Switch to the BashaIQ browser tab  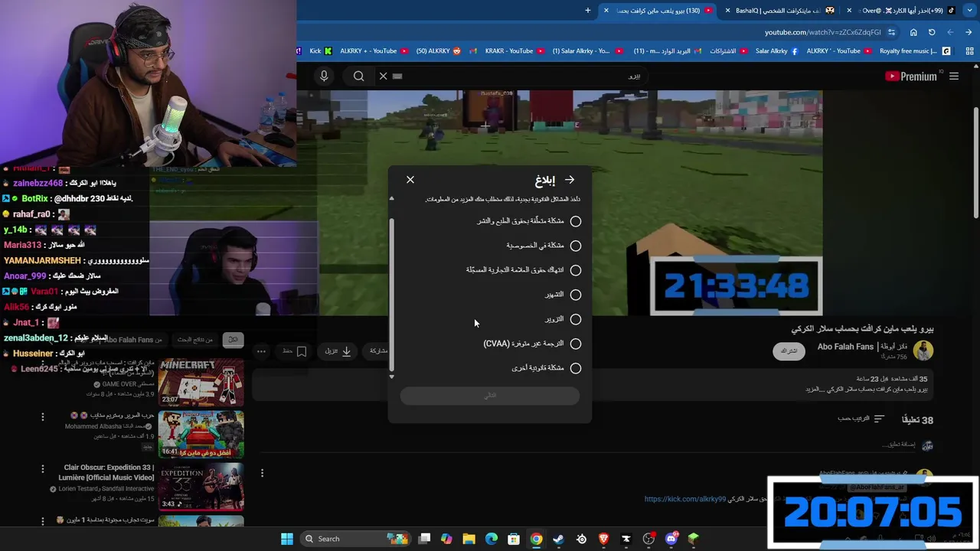(x=779, y=10)
